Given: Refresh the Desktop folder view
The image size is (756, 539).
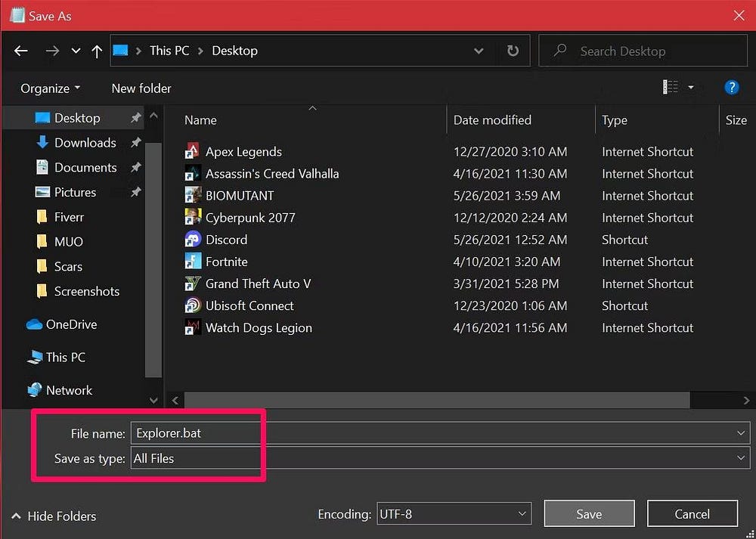Looking at the screenshot, I should tap(513, 50).
